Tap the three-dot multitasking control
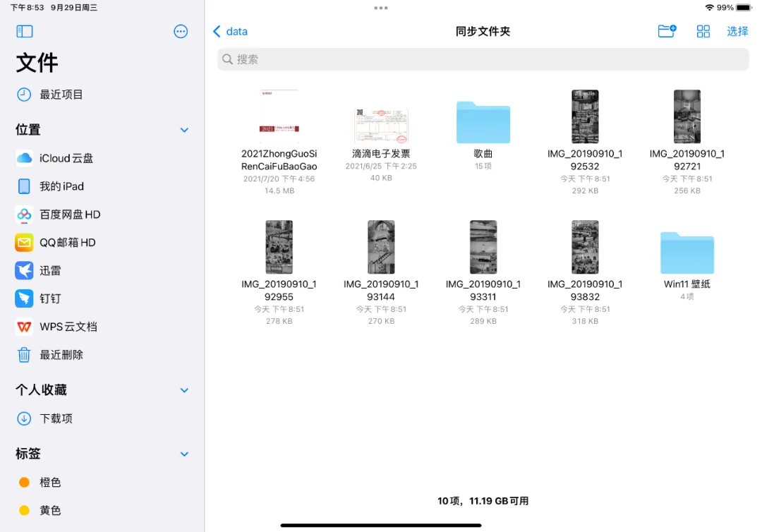The height and width of the screenshot is (532, 762). pyautogui.click(x=381, y=8)
